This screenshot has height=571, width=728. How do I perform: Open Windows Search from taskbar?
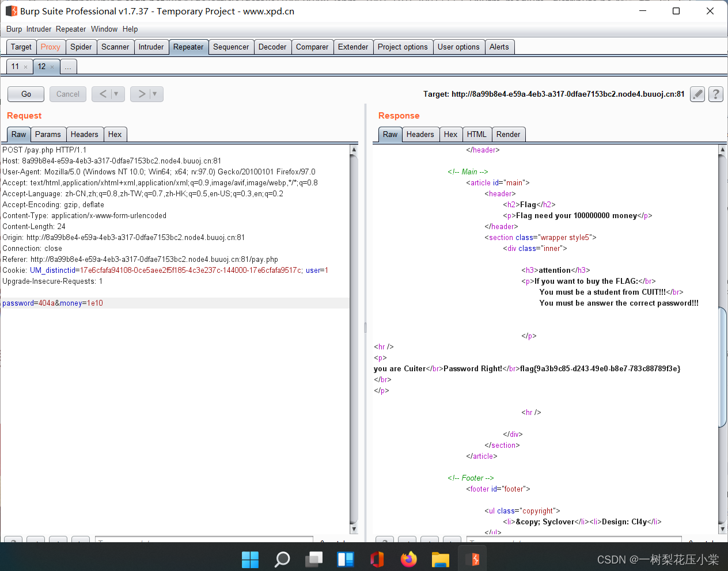tap(282, 559)
